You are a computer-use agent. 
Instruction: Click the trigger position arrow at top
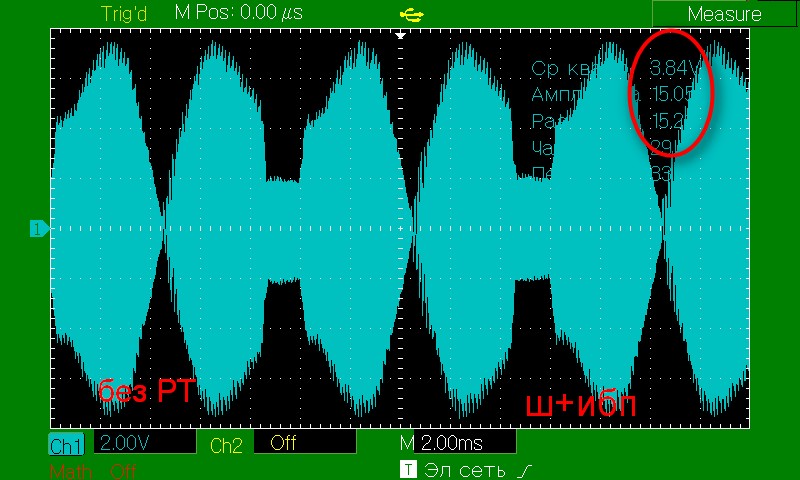[400, 34]
